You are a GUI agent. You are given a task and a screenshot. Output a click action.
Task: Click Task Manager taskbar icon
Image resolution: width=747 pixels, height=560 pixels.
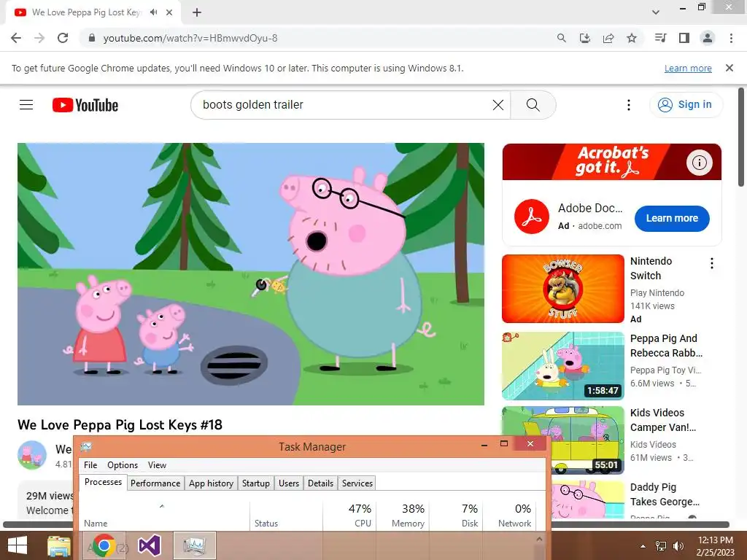(194, 545)
